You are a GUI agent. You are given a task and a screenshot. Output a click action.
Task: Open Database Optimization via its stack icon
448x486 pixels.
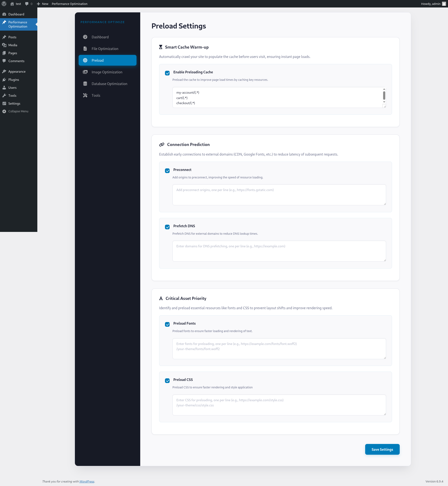coord(85,83)
